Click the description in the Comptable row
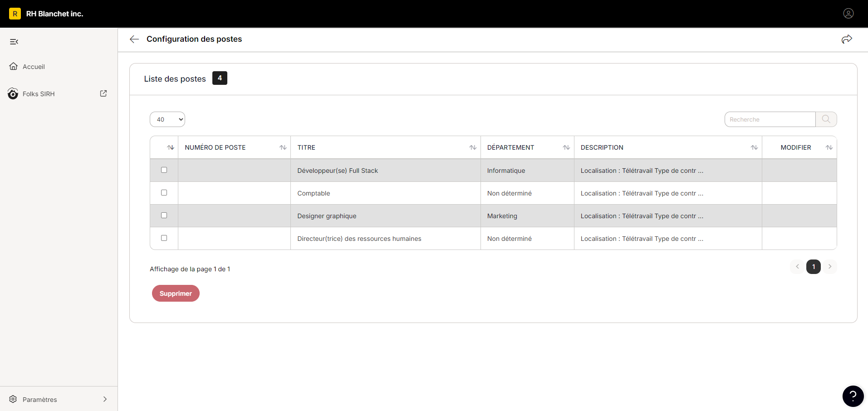Screen dimensions: 868x411 [642, 193]
